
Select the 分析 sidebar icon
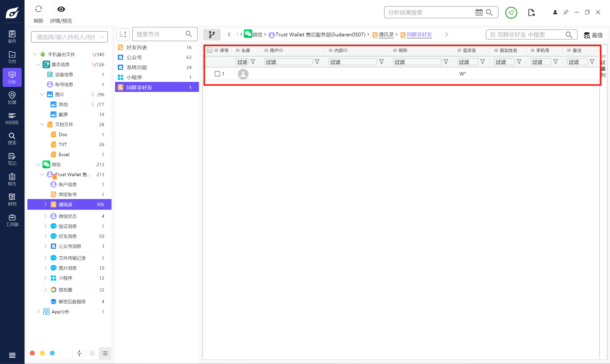point(12,78)
